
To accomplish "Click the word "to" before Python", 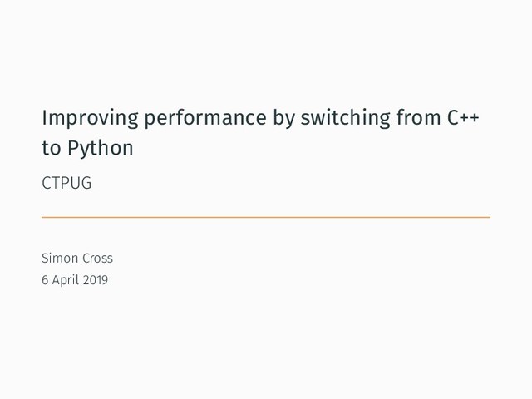I will [x=50, y=150].
